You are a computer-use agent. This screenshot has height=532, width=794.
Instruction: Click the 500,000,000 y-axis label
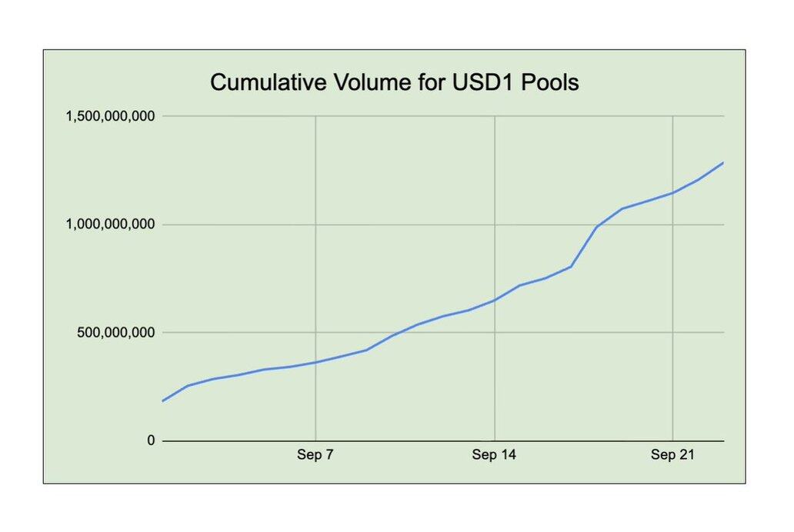116,333
